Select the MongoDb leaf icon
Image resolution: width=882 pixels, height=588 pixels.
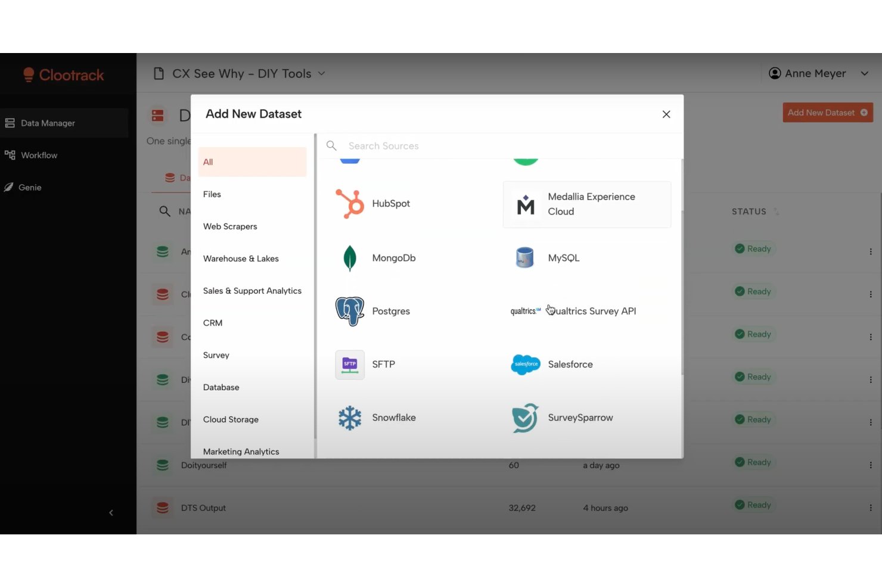coord(350,258)
